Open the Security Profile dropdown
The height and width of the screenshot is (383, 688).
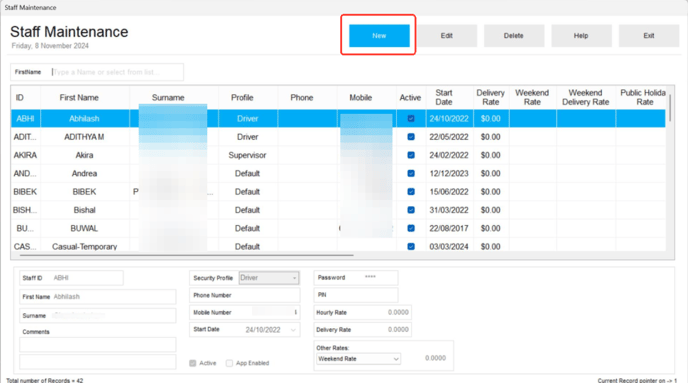(x=269, y=278)
